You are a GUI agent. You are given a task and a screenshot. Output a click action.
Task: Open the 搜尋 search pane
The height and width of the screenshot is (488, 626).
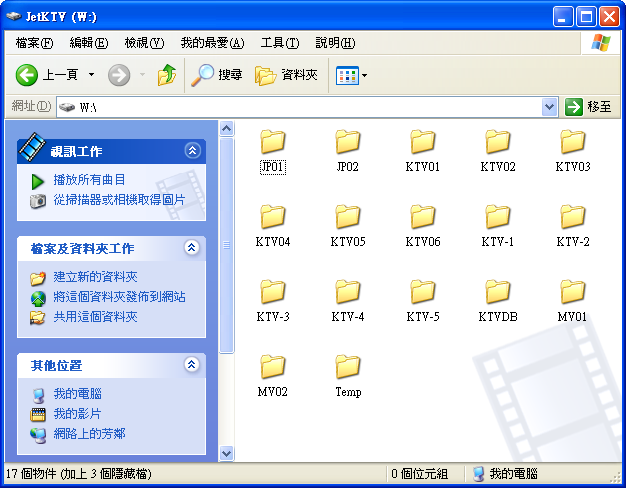click(216, 75)
